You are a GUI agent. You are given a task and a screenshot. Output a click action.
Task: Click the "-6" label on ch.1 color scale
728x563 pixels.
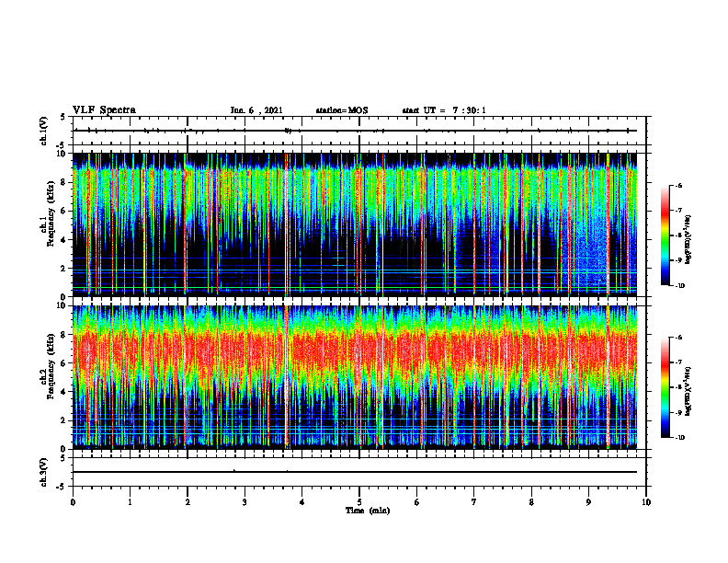(x=678, y=185)
